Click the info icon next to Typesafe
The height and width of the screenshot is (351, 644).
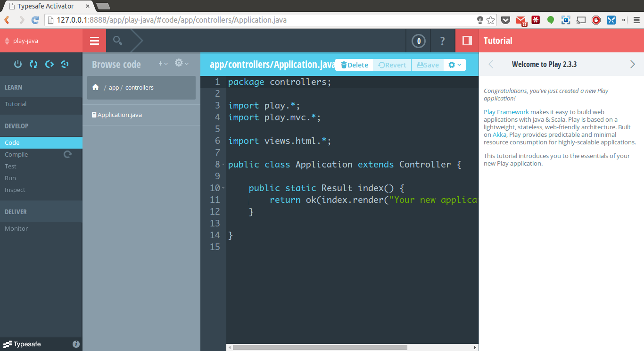(x=76, y=344)
